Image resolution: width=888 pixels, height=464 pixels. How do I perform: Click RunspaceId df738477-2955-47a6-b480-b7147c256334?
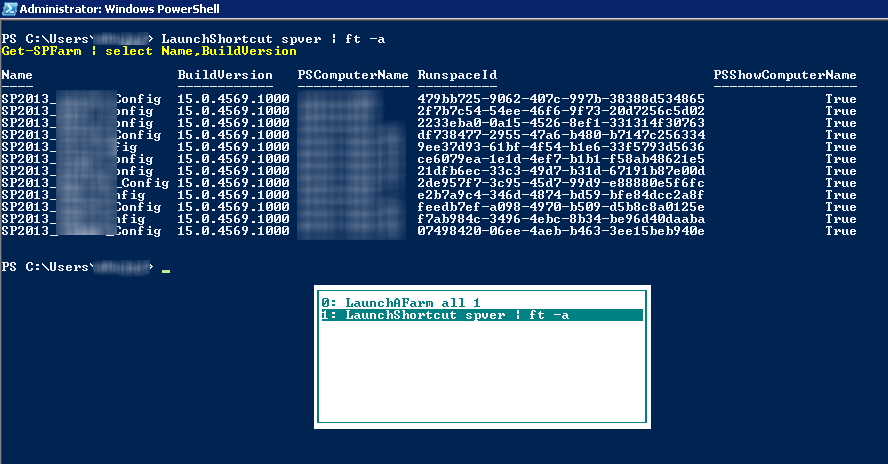click(x=561, y=135)
